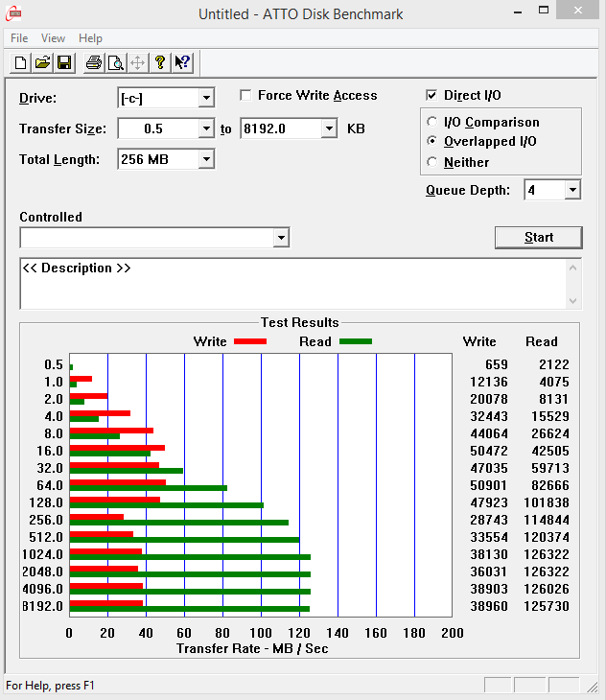
Task: Click the four-arrow move toolbar icon
Action: pos(138,62)
